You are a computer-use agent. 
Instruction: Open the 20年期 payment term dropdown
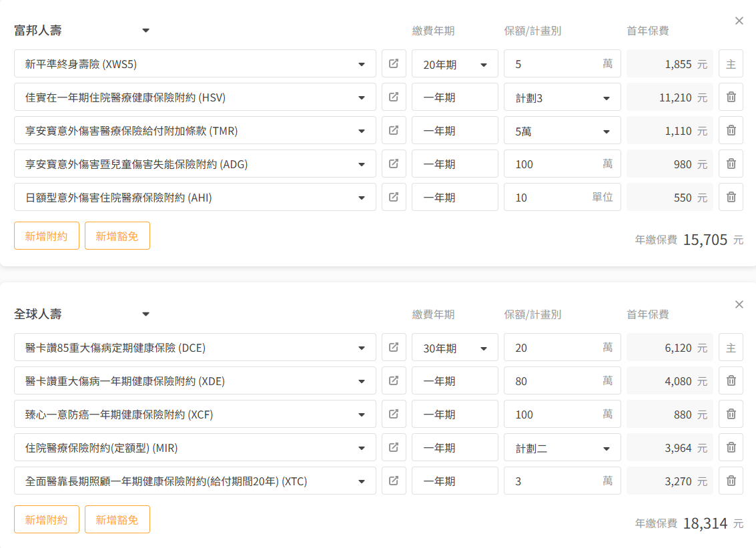pos(454,64)
